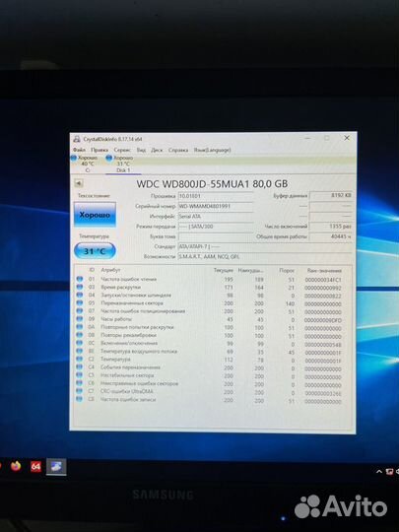Click status icon of attribute C2 row

click(x=80, y=359)
